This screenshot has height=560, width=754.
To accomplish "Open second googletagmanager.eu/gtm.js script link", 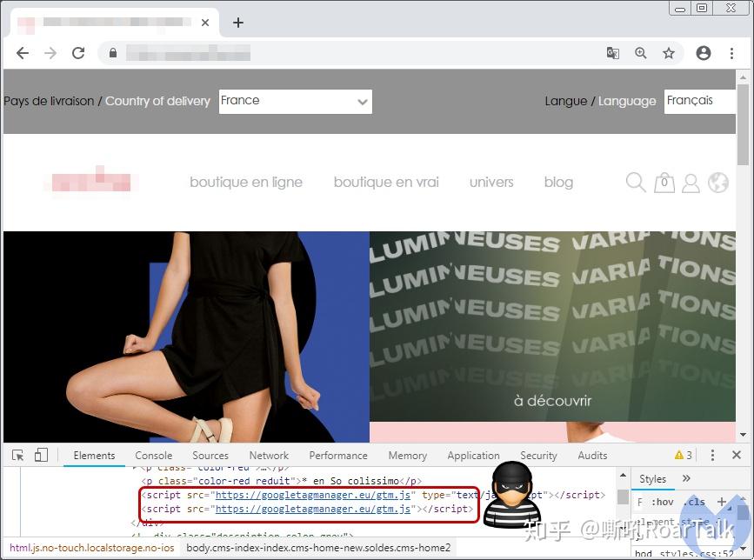I will [313, 509].
